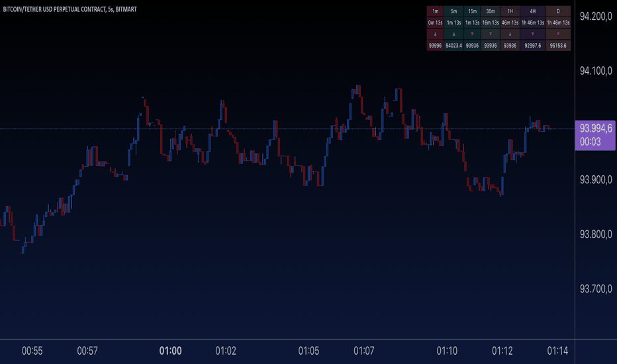The height and width of the screenshot is (364, 617).
Task: Click the 93.700,0 price axis label
Action: pyautogui.click(x=596, y=289)
